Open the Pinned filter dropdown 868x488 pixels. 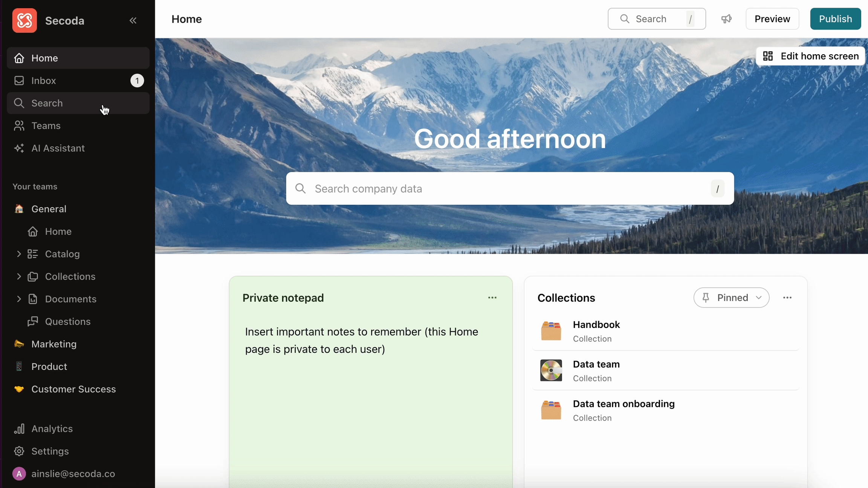coord(731,297)
